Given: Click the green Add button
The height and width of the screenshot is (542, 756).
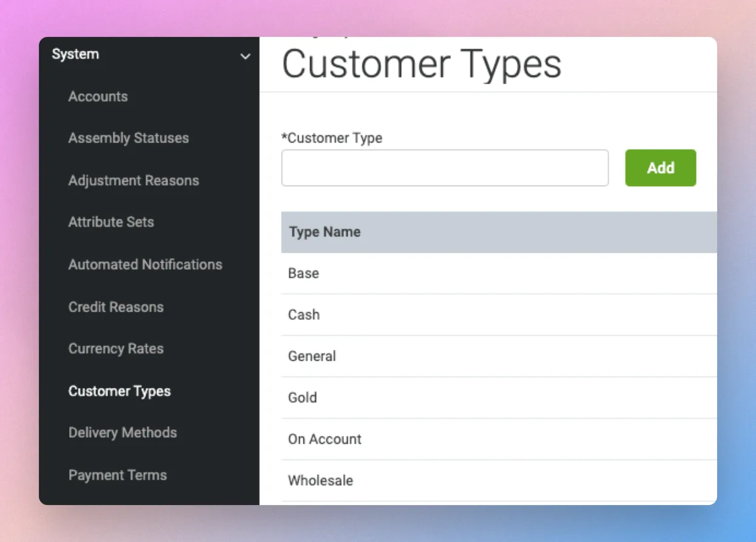Looking at the screenshot, I should 661,168.
